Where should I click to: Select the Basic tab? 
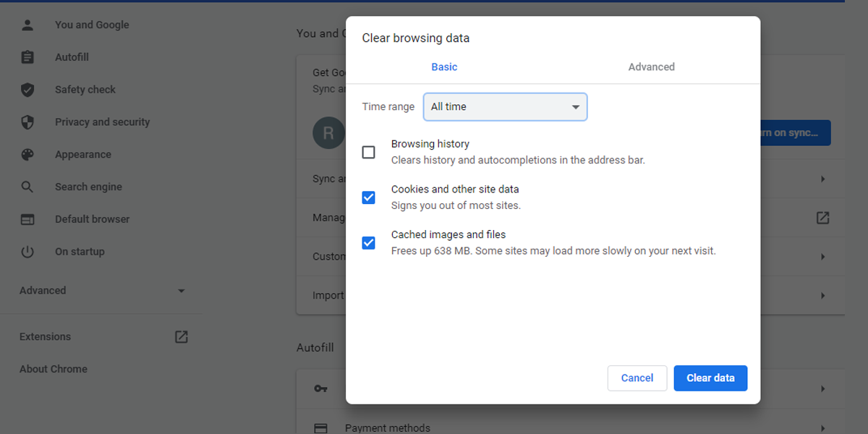(x=444, y=67)
